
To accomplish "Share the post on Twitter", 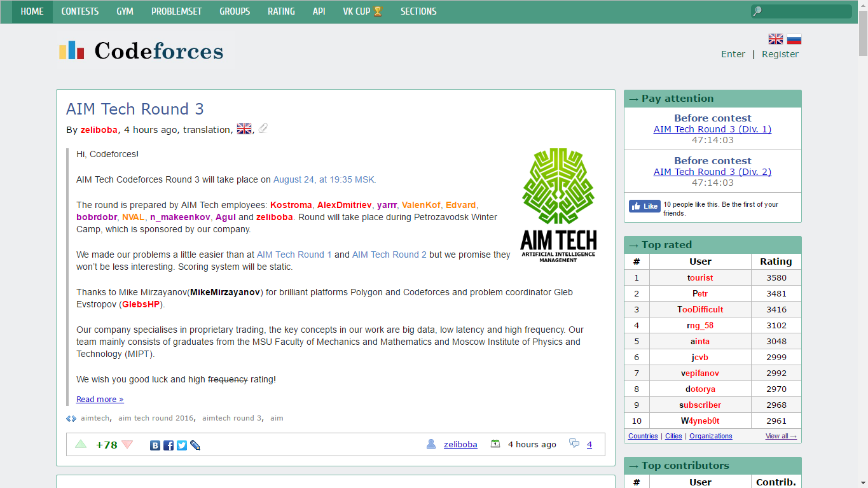I will (x=182, y=445).
